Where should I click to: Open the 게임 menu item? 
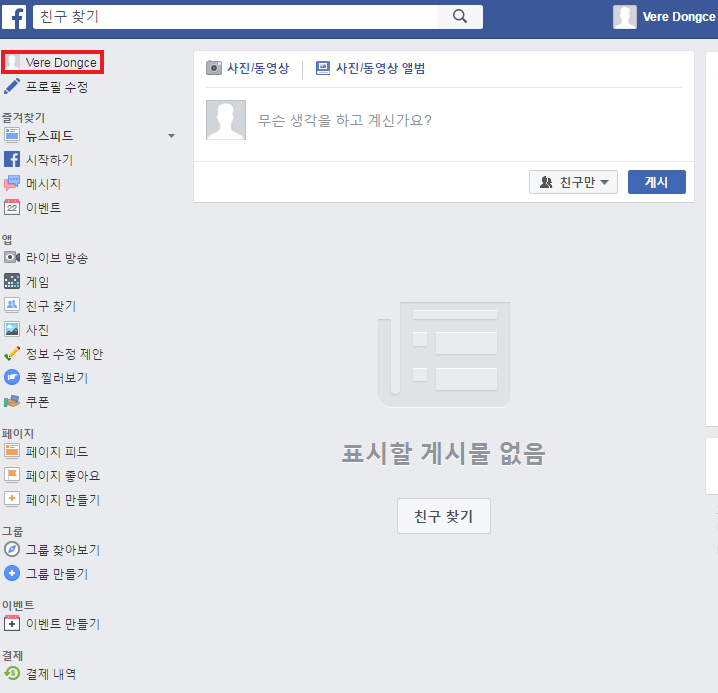point(38,282)
